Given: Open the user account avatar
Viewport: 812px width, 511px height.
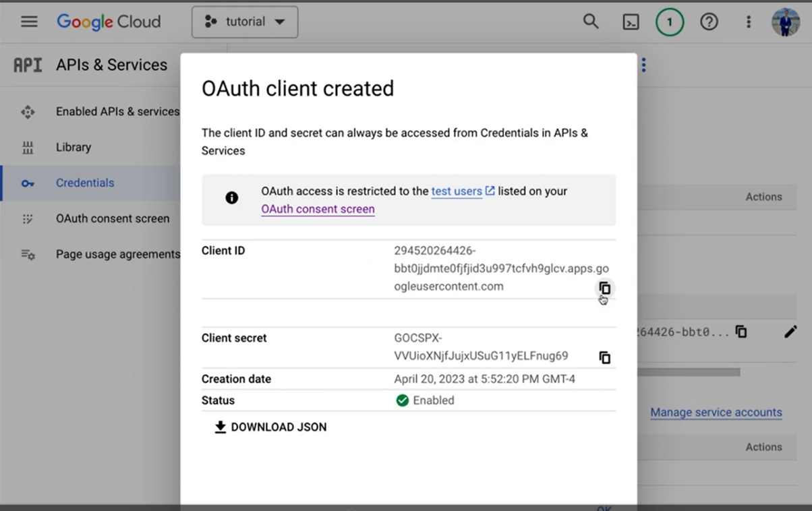Looking at the screenshot, I should coord(785,22).
